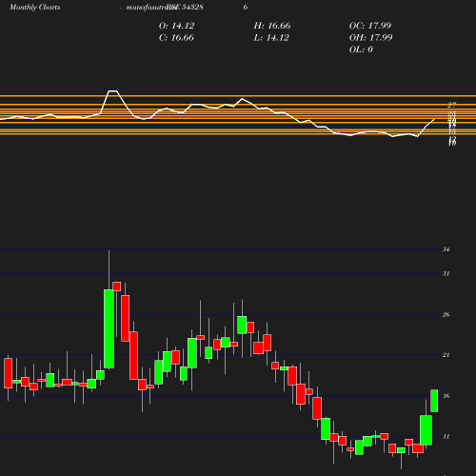Click the latest green candle at chart's end
Image resolution: width=476 pixels, height=476 pixels.
(434, 401)
